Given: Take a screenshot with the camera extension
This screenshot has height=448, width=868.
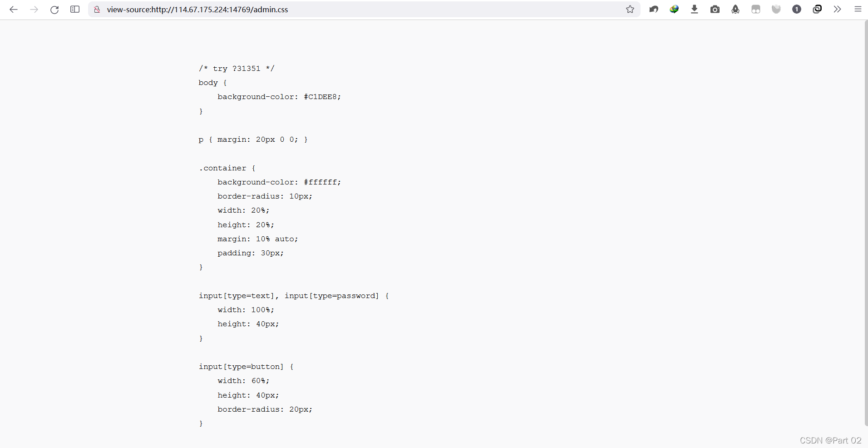Looking at the screenshot, I should tap(715, 9).
